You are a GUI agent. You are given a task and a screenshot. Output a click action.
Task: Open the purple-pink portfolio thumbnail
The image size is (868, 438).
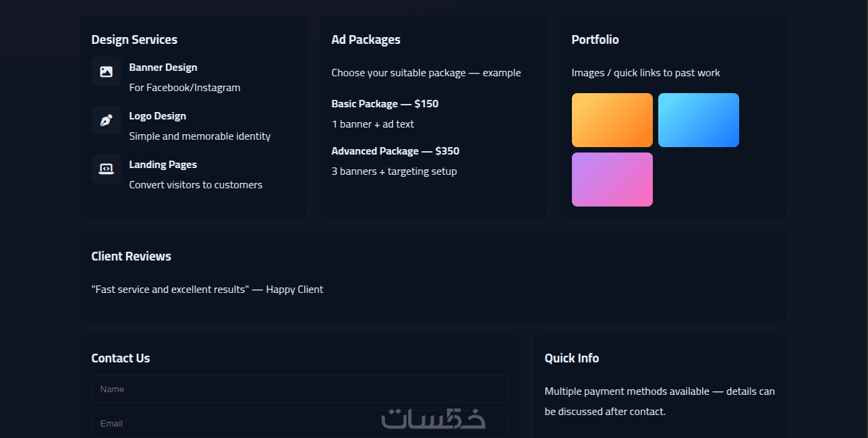pos(612,180)
